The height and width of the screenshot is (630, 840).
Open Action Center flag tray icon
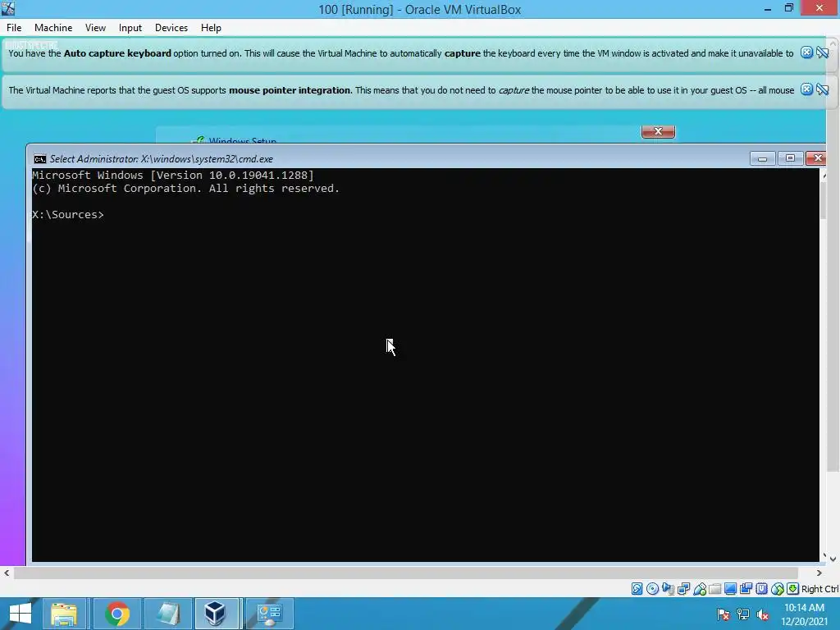click(724, 614)
